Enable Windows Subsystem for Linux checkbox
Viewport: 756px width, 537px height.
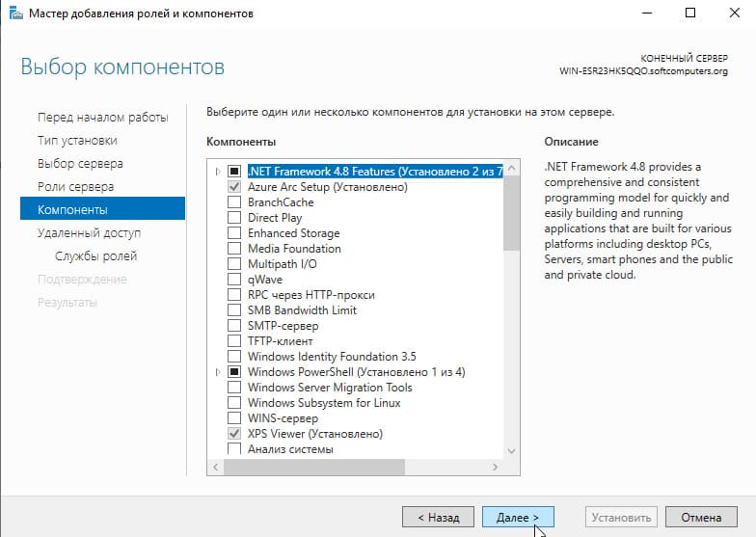click(234, 403)
